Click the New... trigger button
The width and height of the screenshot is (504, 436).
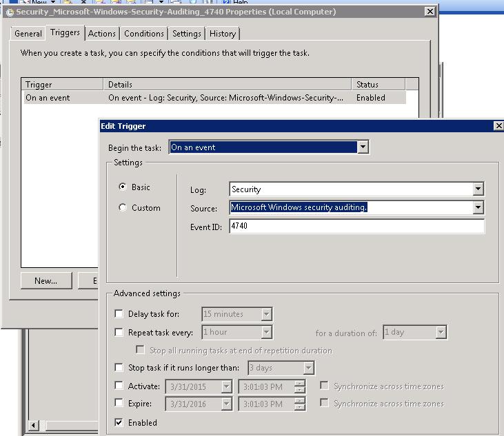46,280
